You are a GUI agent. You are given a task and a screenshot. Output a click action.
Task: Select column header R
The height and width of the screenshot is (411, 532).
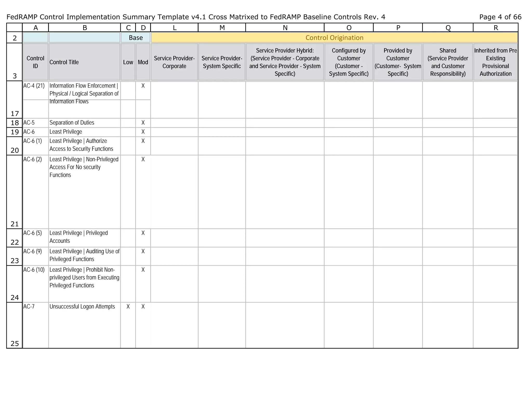click(x=495, y=28)
